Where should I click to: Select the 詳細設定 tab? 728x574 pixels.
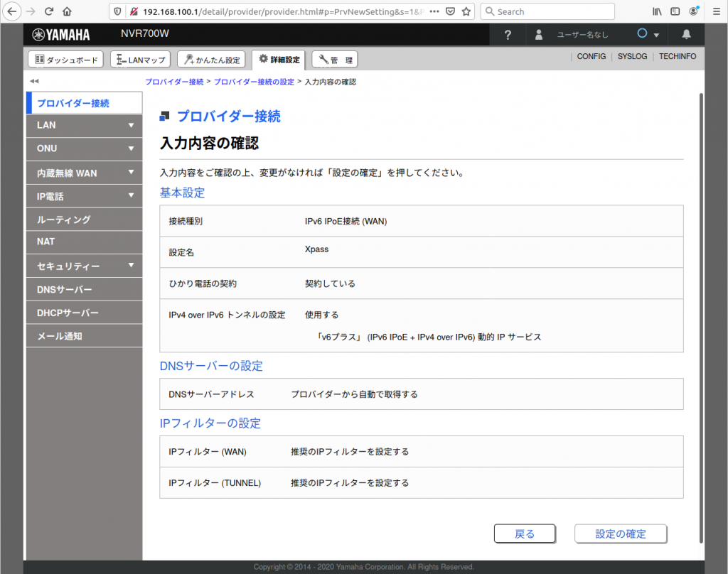click(279, 60)
